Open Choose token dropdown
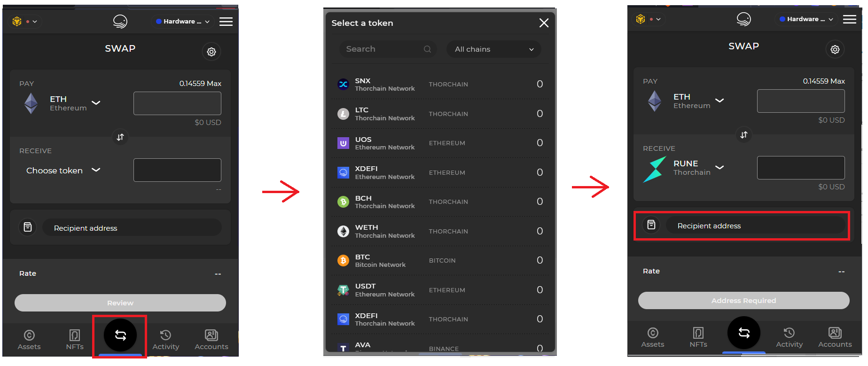This screenshot has width=868, height=366. [x=63, y=171]
